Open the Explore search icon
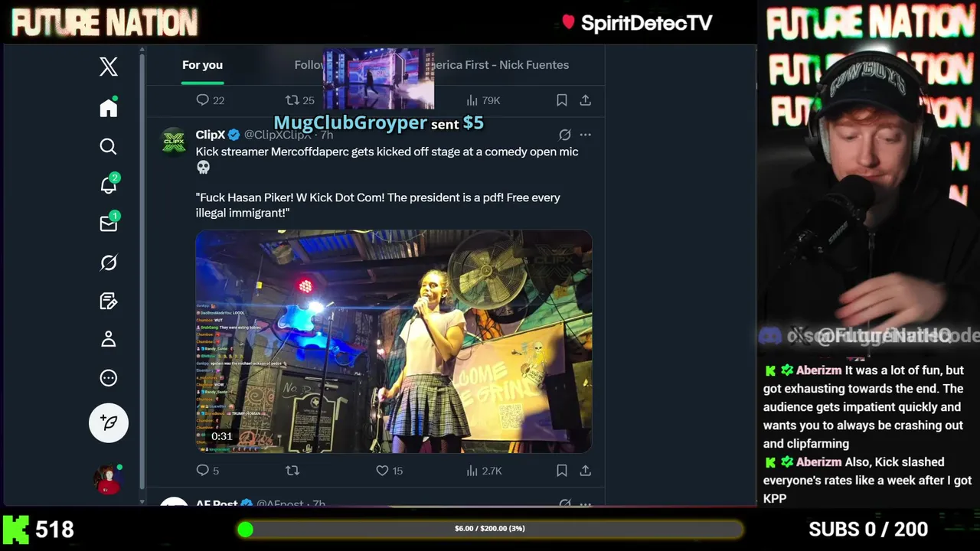980x551 pixels. 109,146
